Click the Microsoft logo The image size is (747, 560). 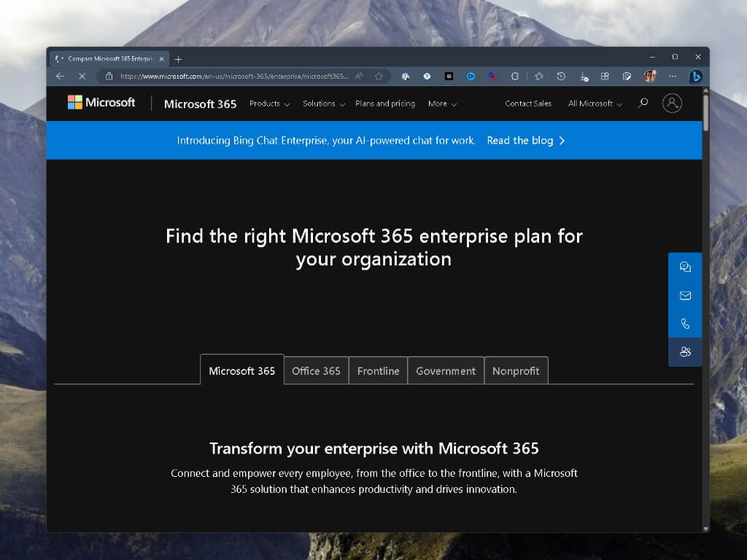pos(101,102)
